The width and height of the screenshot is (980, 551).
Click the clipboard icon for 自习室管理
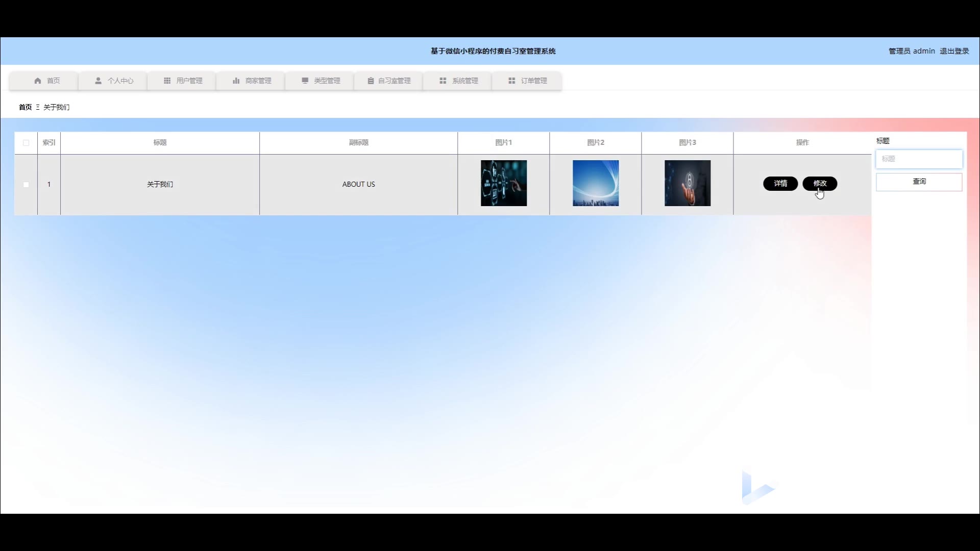[x=371, y=81]
